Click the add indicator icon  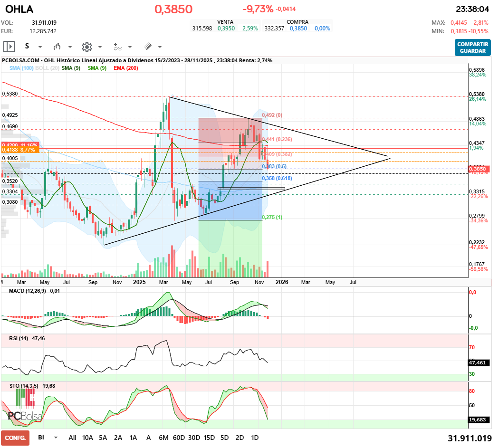pyautogui.click(x=117, y=47)
